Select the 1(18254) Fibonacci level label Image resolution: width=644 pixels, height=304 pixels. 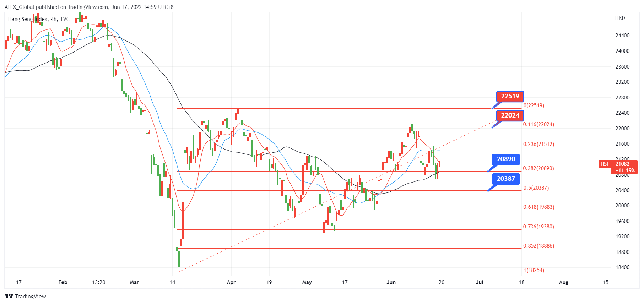pyautogui.click(x=534, y=270)
